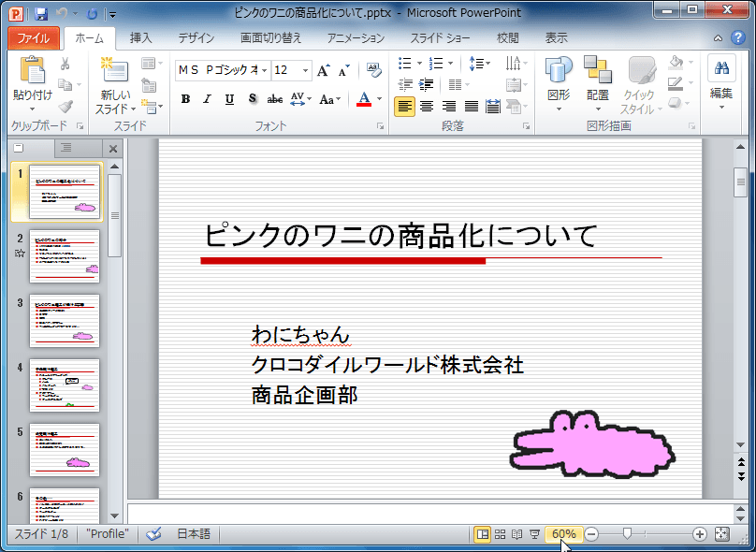Increase list indent level icon

click(x=427, y=85)
